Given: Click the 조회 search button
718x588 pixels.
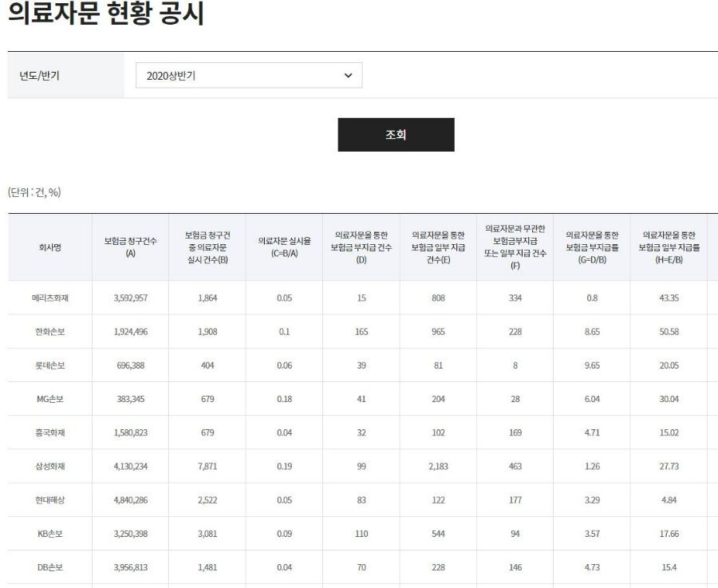Looking at the screenshot, I should [x=396, y=135].
